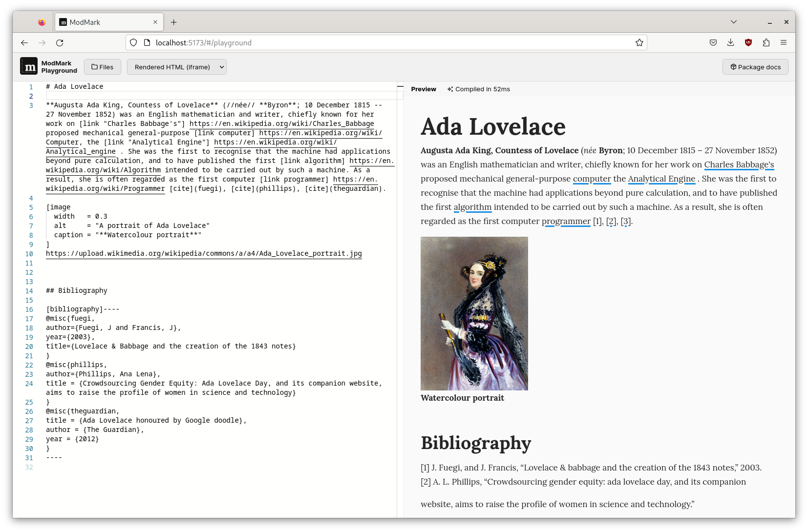The image size is (808, 532).
Task: Click the 'width = 0.3' editor line
Action: [81, 216]
